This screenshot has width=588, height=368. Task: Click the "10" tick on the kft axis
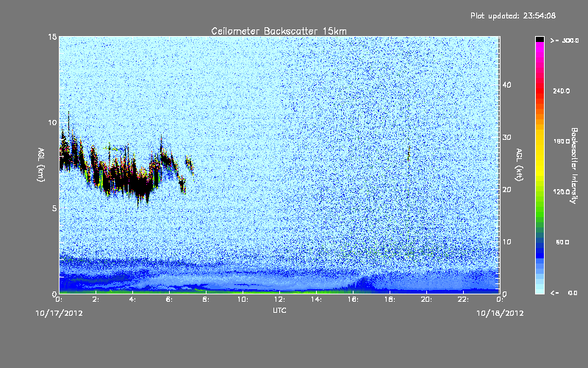506,241
